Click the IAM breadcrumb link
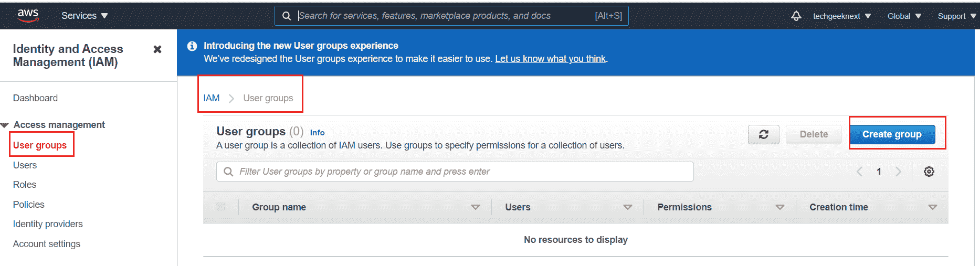Screen dimensions: 980x266 tap(212, 98)
